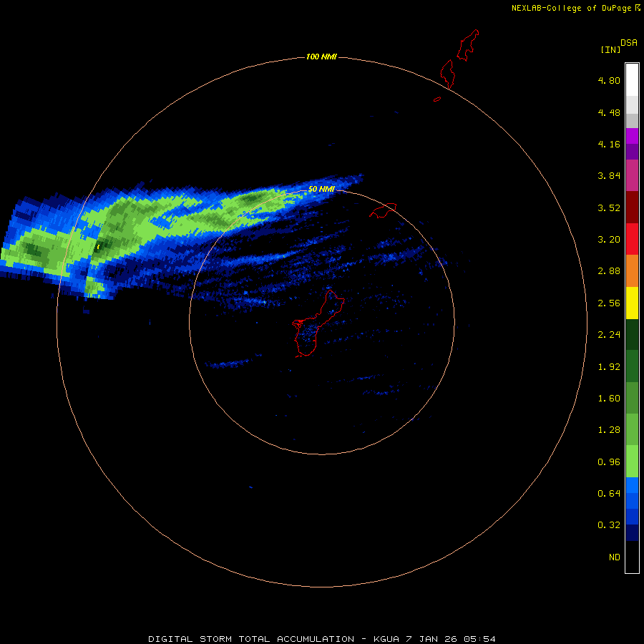This screenshot has width=644, height=644.
Task: Pick the yellow swatch beside 2.56
Action: [632, 303]
